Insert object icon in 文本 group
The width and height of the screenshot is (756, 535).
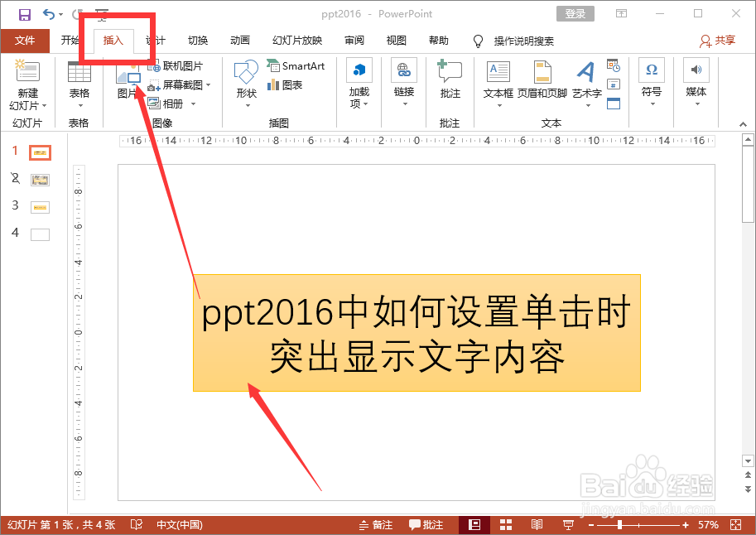[614, 104]
